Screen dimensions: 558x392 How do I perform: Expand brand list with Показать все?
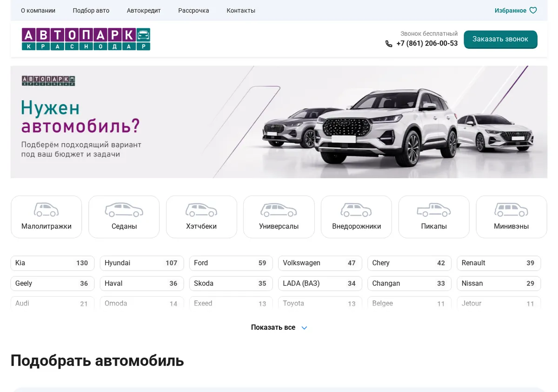point(279,327)
